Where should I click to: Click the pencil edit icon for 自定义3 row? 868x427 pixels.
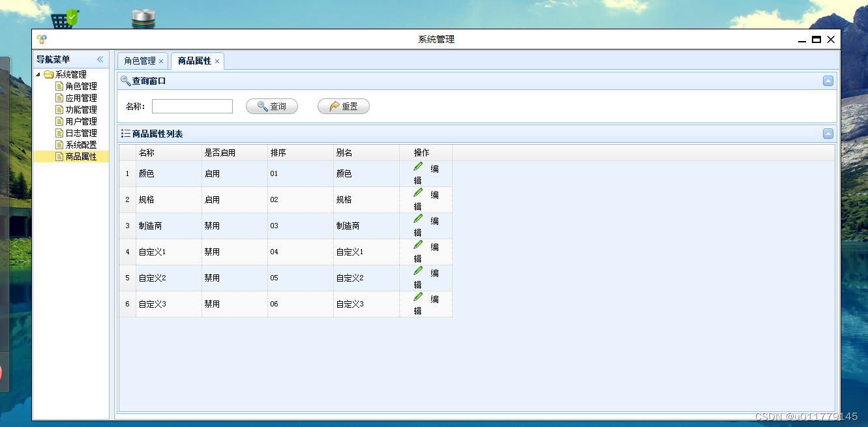coord(417,296)
